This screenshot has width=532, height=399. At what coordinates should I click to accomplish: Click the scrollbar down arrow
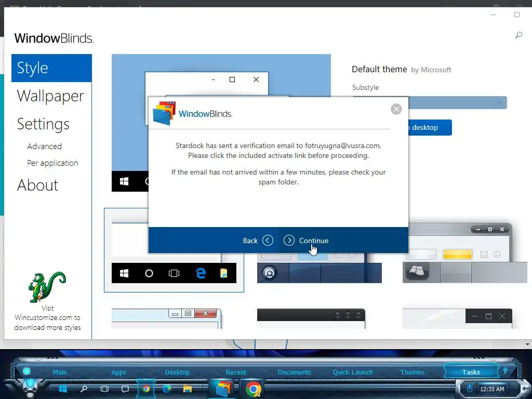pos(528,344)
